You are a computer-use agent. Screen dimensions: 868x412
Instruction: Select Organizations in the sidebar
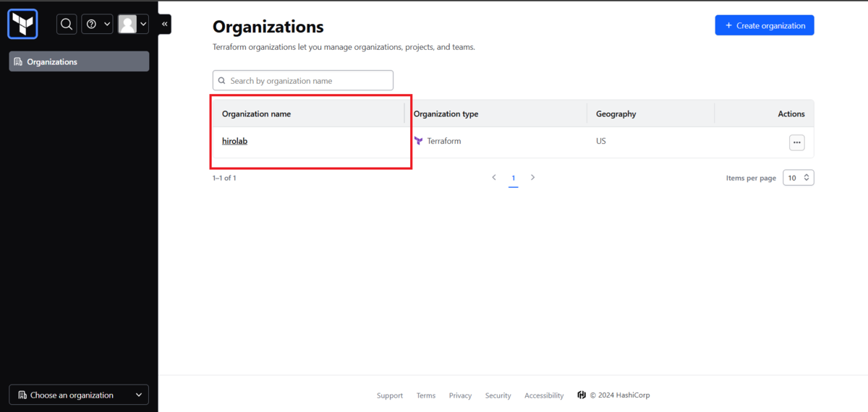79,61
